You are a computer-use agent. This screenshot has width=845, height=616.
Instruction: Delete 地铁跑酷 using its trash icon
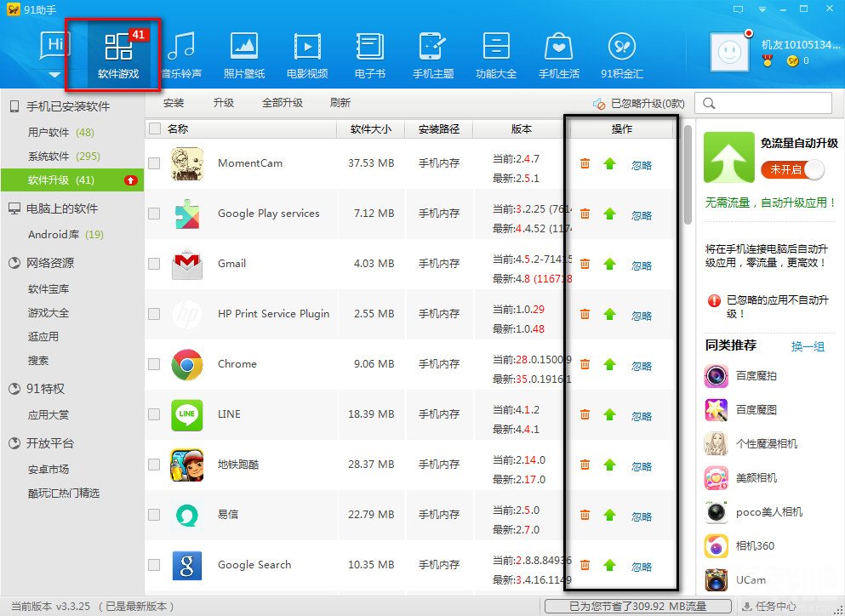[585, 464]
